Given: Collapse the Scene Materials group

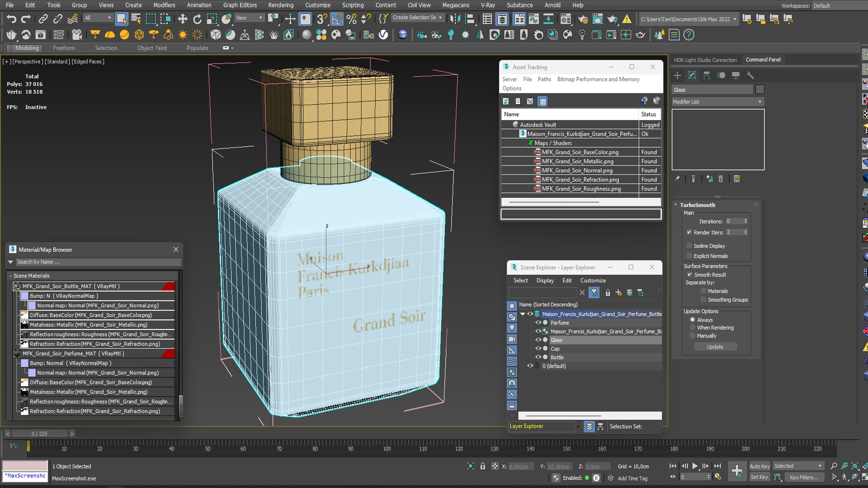Looking at the screenshot, I should pos(10,276).
